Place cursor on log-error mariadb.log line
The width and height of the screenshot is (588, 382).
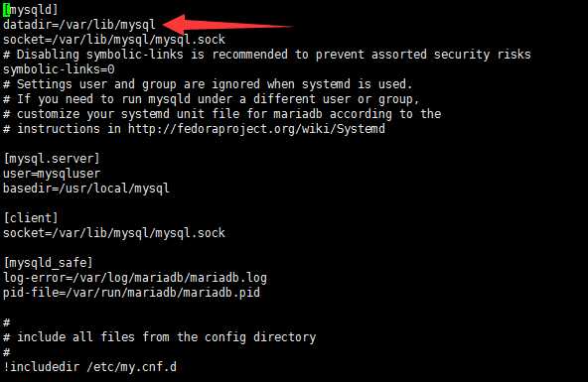point(135,278)
